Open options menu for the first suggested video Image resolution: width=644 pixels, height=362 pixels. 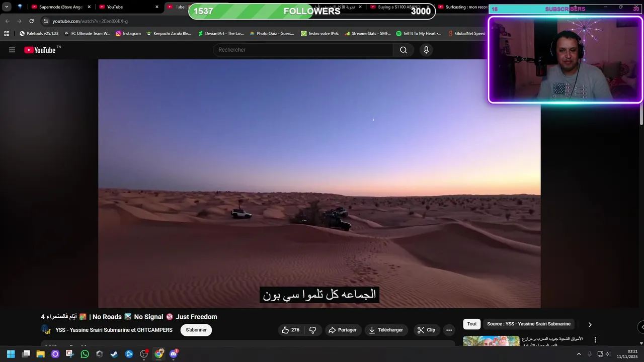[595, 340]
